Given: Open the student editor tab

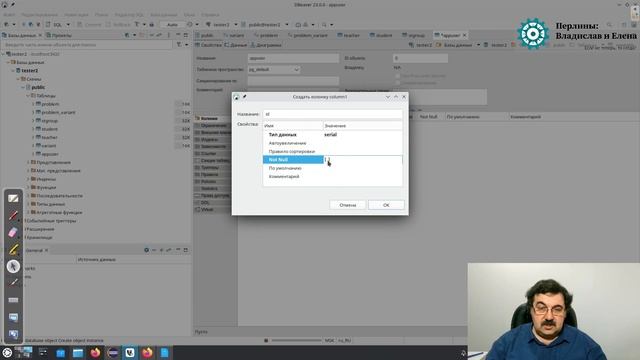Looking at the screenshot, I should click(381, 35).
